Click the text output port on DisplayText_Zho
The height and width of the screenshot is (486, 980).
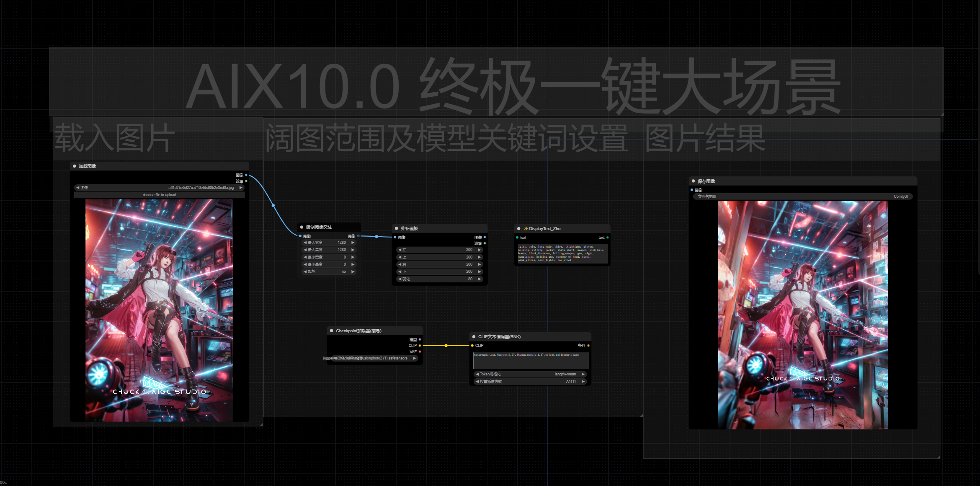pyautogui.click(x=607, y=238)
